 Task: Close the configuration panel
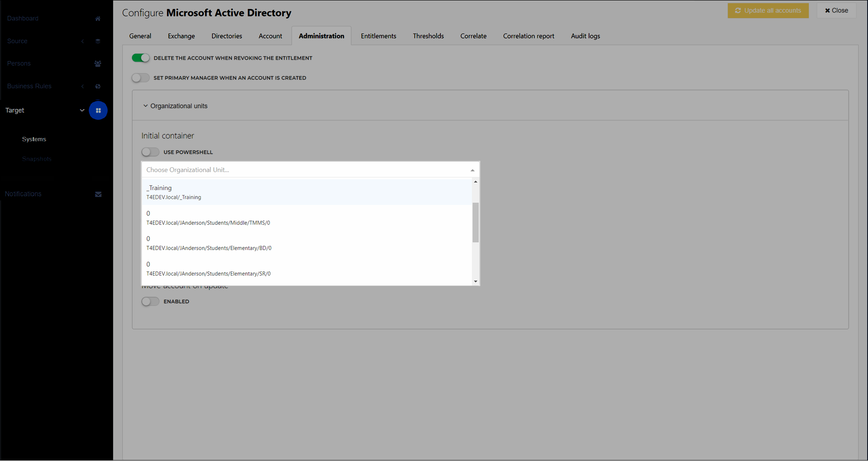tap(836, 10)
